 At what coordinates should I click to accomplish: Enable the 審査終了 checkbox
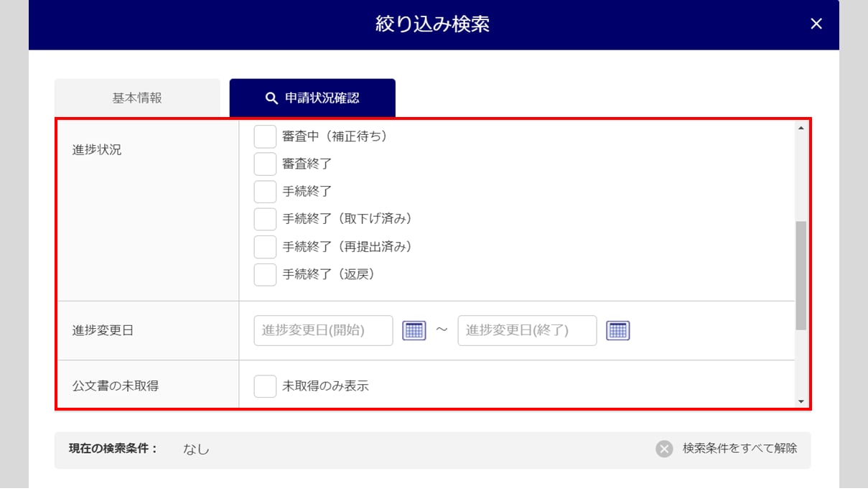click(265, 164)
